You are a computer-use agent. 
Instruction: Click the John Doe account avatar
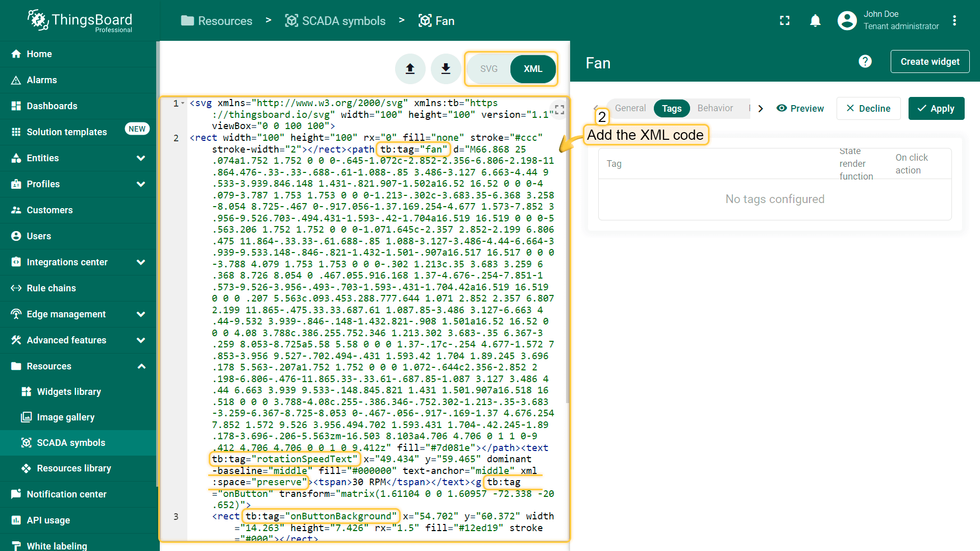[x=847, y=20]
